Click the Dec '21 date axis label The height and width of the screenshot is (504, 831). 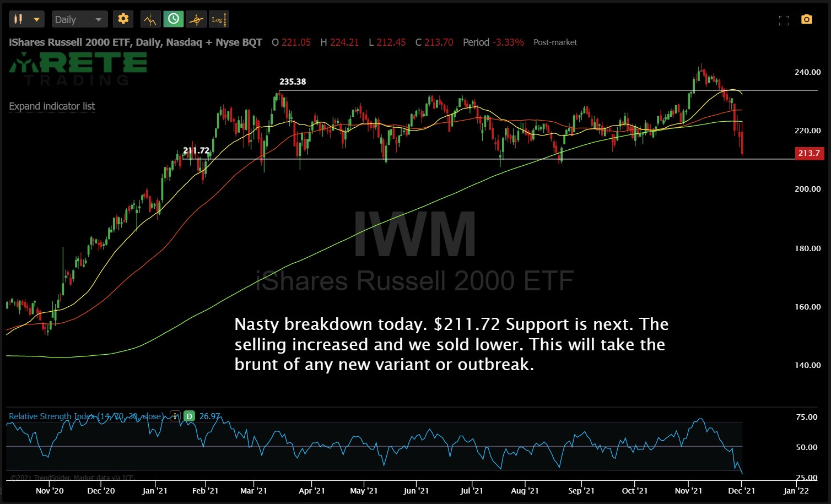click(x=742, y=491)
